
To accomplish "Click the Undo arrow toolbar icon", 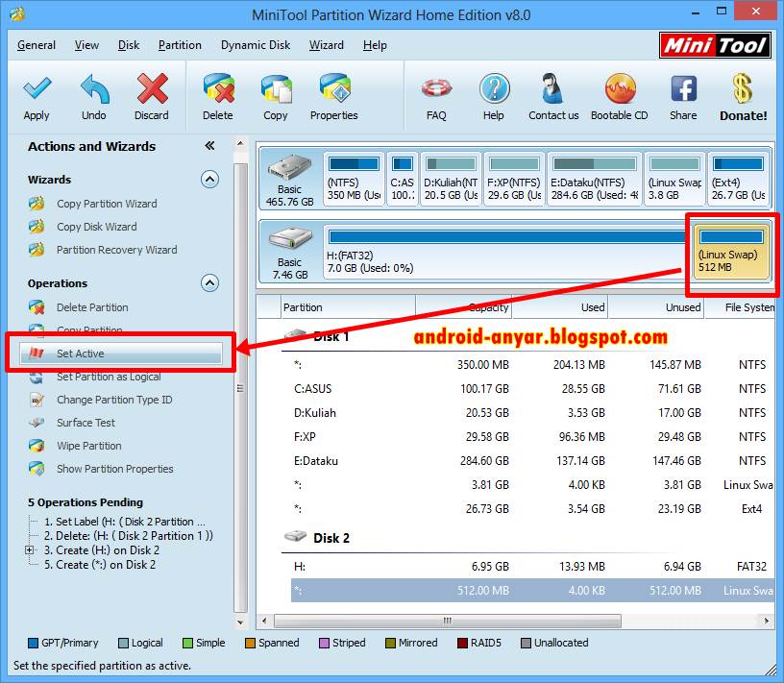I will pyautogui.click(x=94, y=88).
